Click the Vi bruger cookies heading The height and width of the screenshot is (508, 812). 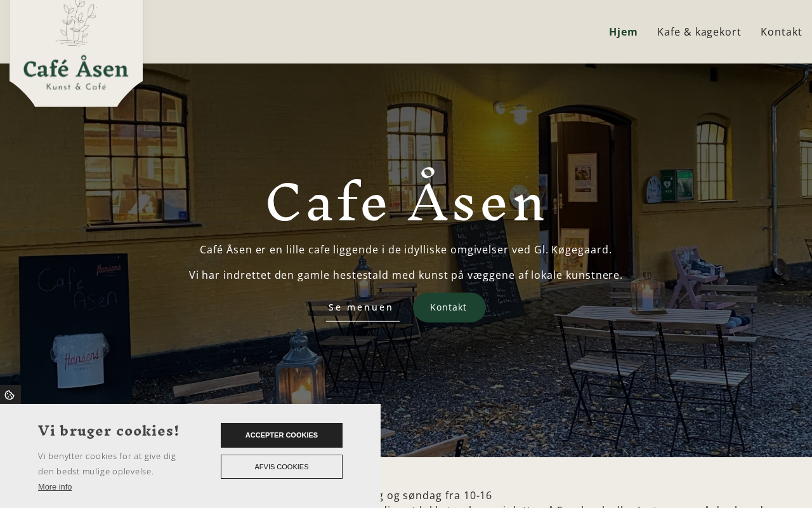(x=108, y=431)
